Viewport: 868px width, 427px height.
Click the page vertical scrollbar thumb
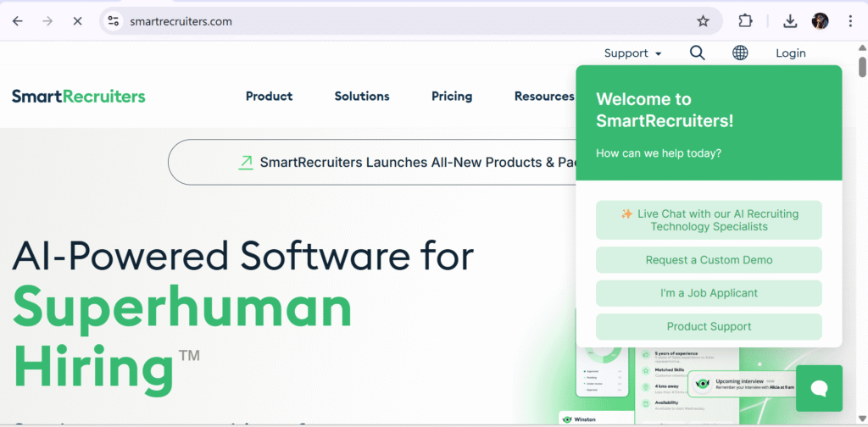tap(862, 66)
